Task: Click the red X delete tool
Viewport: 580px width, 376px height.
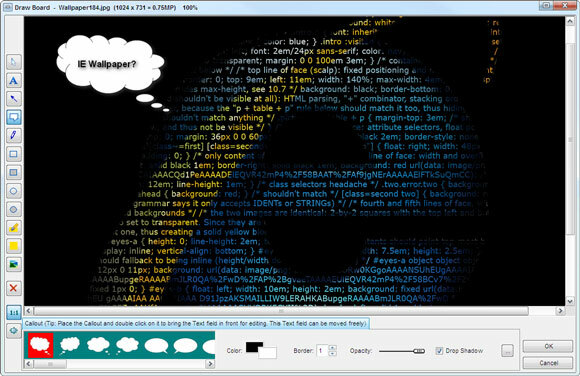Action: click(14, 288)
